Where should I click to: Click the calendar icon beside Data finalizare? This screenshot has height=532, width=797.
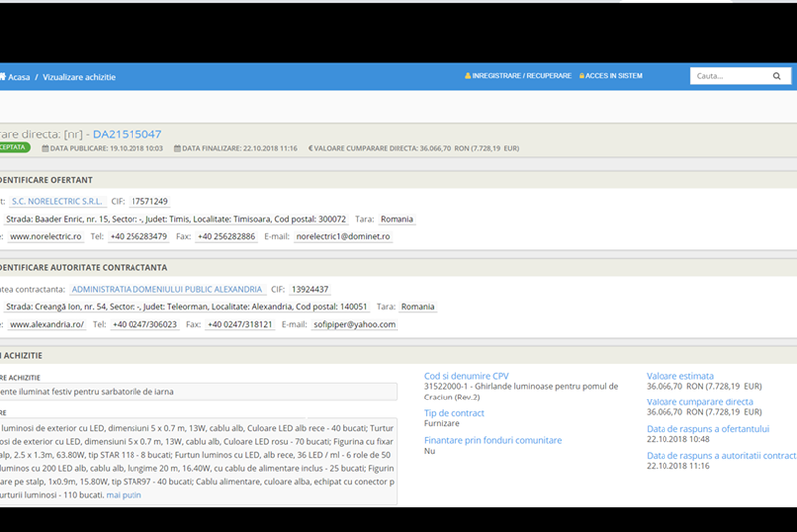pos(177,148)
